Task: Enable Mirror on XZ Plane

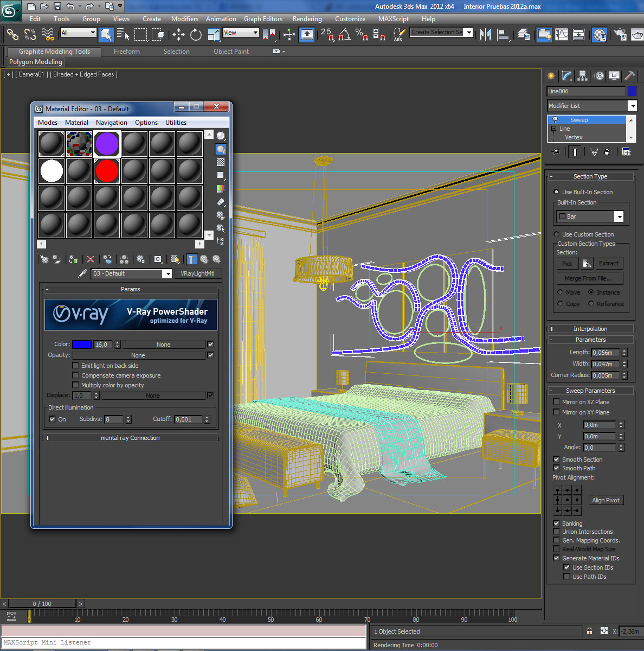Action: 556,402
